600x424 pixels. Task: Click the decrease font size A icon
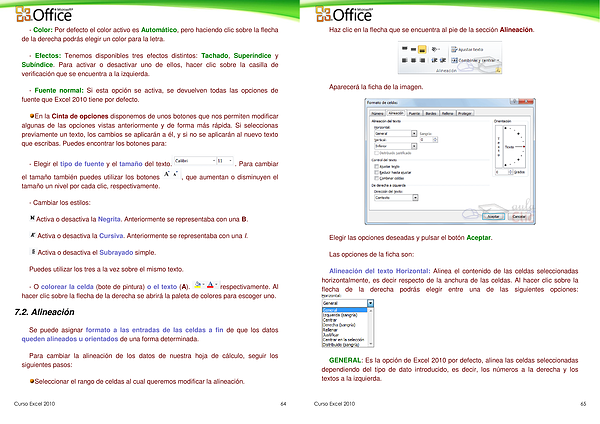175,174
